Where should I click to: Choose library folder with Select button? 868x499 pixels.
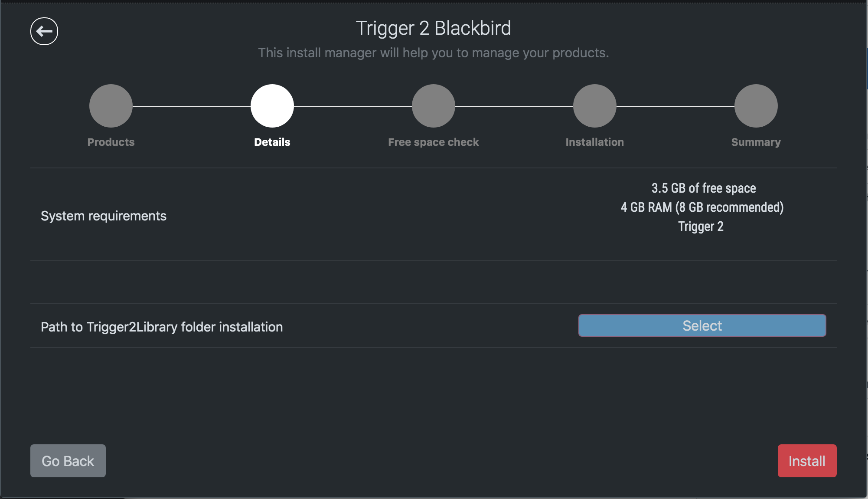(702, 325)
